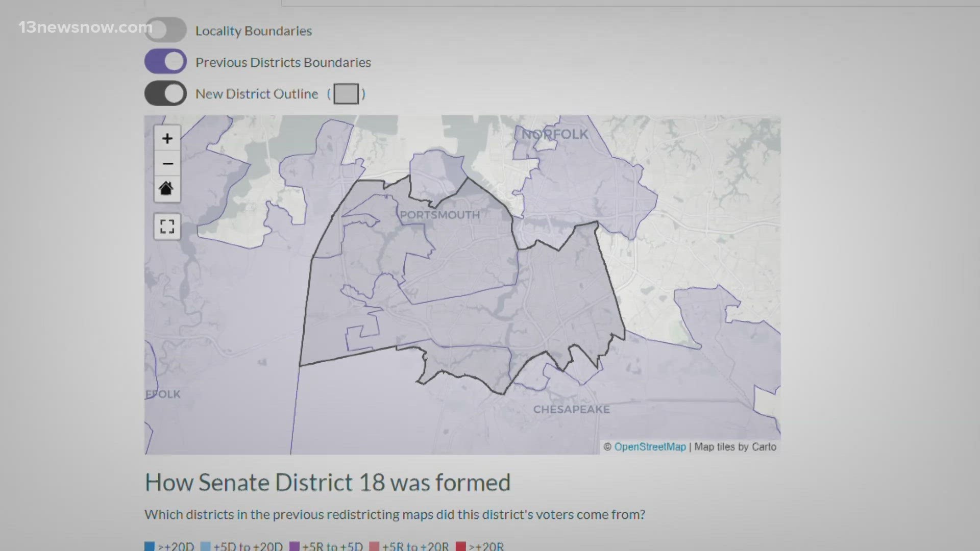Viewport: 980px width, 551px height.
Task: Toggle the Previous Districts Boundaries switch
Action: [x=165, y=62]
